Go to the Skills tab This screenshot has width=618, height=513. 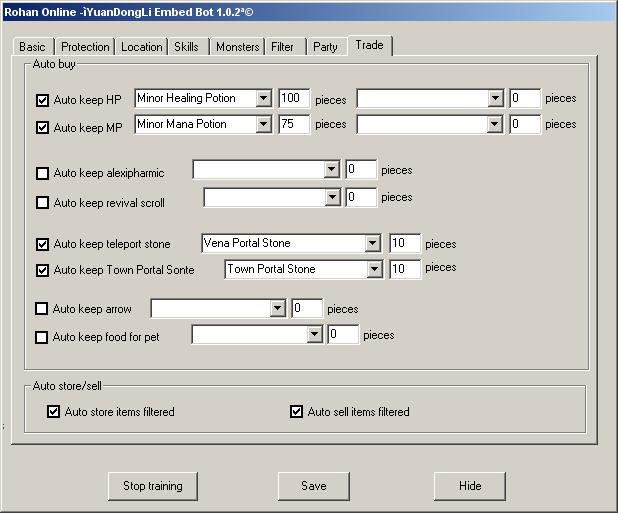(186, 46)
